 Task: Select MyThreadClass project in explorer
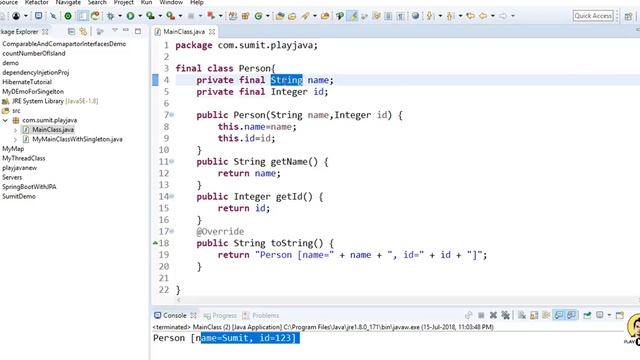click(24, 158)
